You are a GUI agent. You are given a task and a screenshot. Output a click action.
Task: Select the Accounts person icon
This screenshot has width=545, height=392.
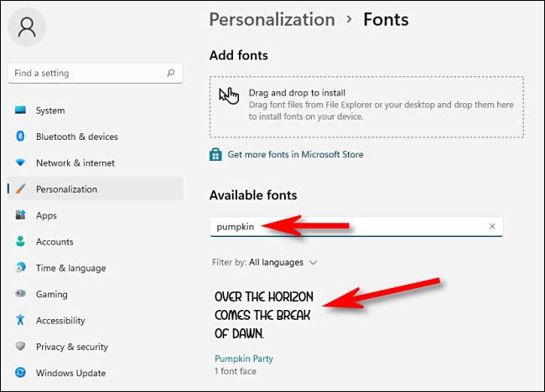pyautogui.click(x=20, y=242)
